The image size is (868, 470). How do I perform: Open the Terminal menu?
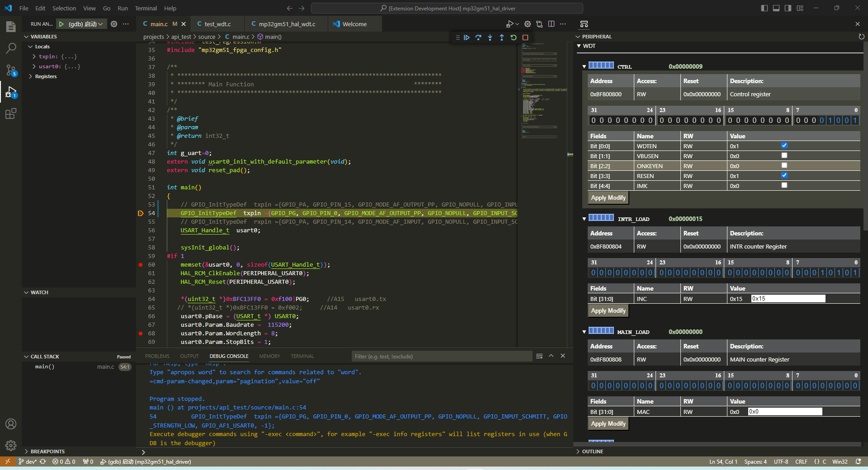click(146, 8)
